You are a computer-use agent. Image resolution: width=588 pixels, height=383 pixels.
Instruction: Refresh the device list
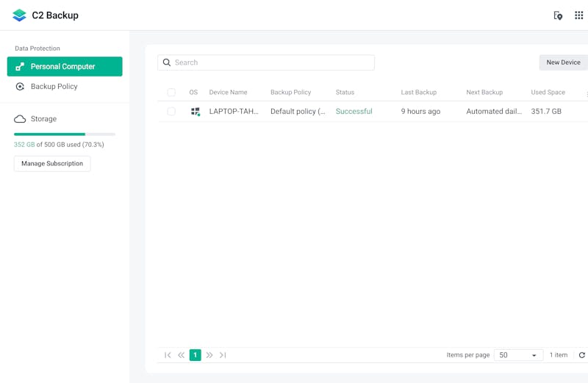coord(581,355)
